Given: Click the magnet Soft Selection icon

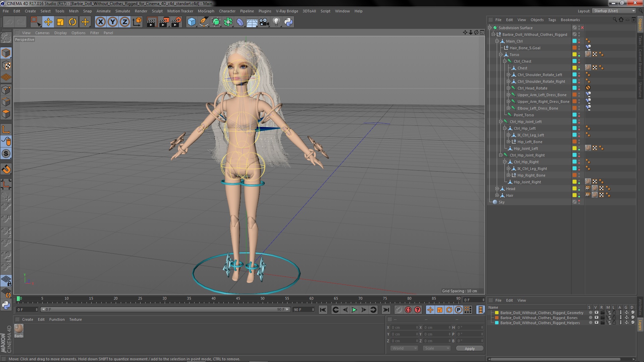Looking at the screenshot, I should pyautogui.click(x=6, y=169).
